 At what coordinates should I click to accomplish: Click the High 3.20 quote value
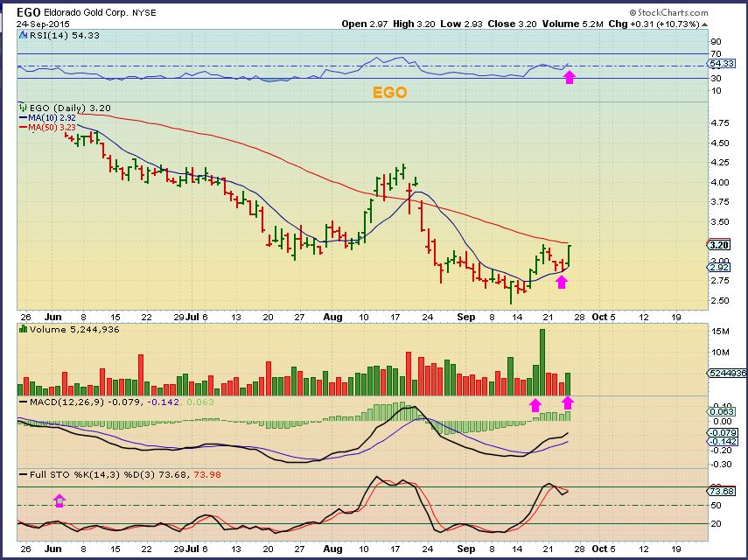click(414, 24)
